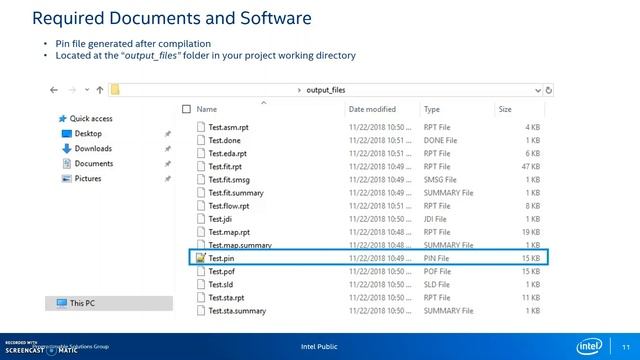
Task: Refresh the output_files folder view
Action: [549, 90]
